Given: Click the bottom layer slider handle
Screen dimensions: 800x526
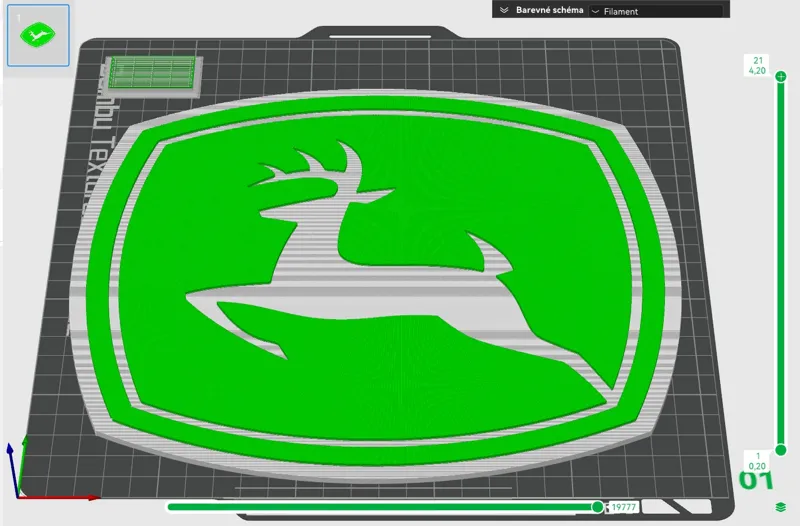Looking at the screenshot, I should (780, 449).
